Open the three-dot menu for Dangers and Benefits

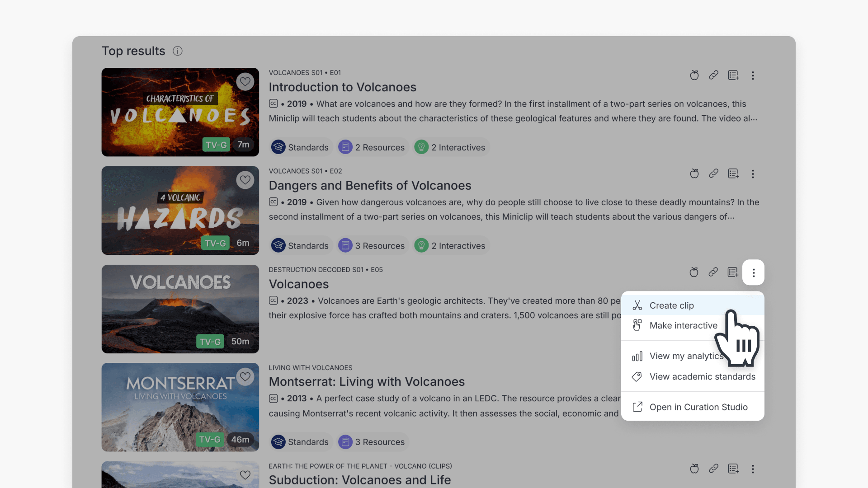coord(753,174)
